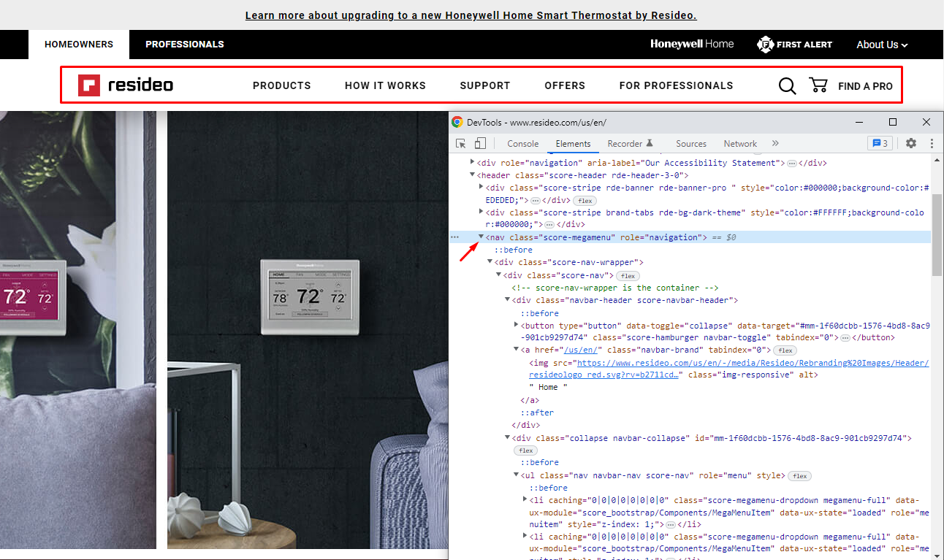Select the HOMEOWNERS tab

point(79,45)
